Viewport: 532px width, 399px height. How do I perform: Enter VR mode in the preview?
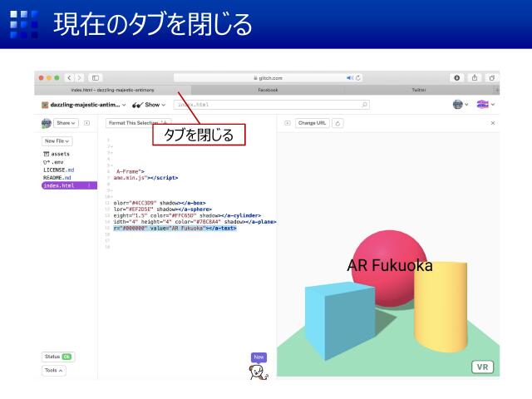click(x=482, y=367)
